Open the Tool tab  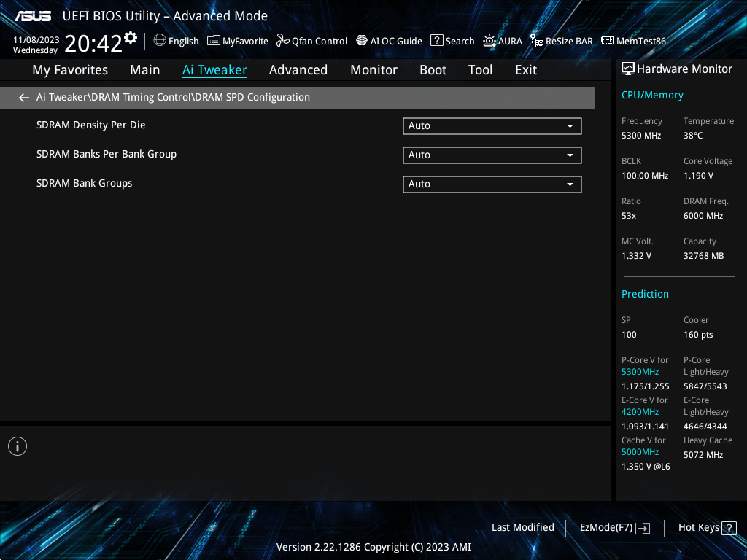click(480, 70)
